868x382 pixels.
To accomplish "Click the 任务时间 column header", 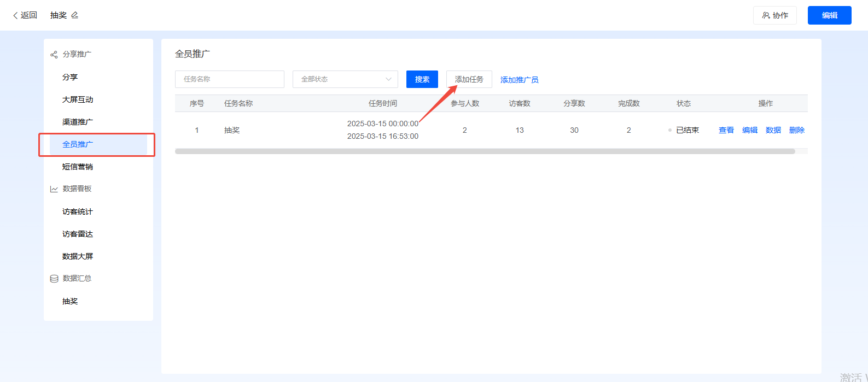I will (383, 103).
